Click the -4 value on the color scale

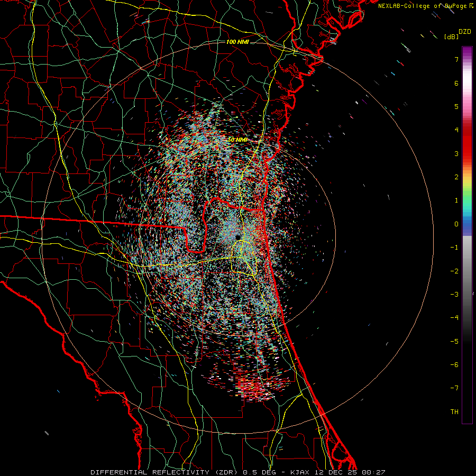coord(454,318)
